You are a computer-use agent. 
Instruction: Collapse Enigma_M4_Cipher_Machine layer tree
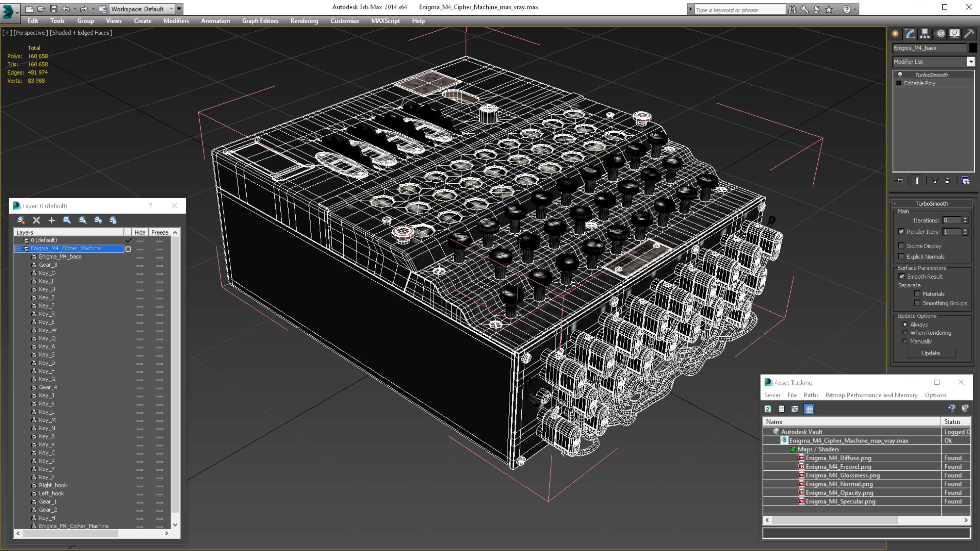pyautogui.click(x=17, y=248)
